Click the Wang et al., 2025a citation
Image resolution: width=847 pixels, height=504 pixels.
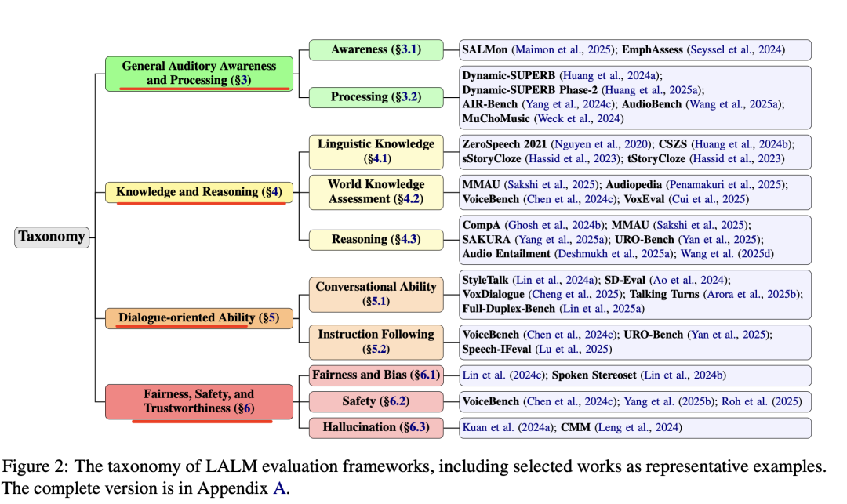[x=735, y=104]
